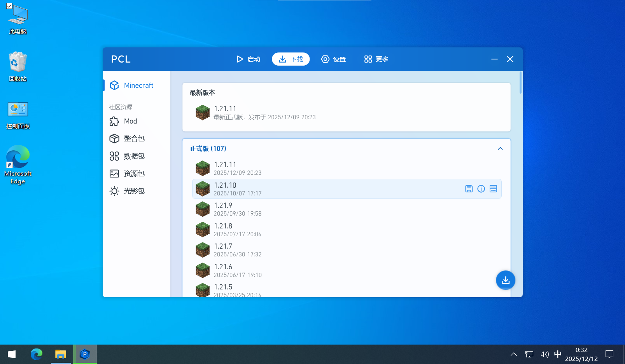Open the info icon for version 1.21.10
625x364 pixels.
[x=481, y=189]
